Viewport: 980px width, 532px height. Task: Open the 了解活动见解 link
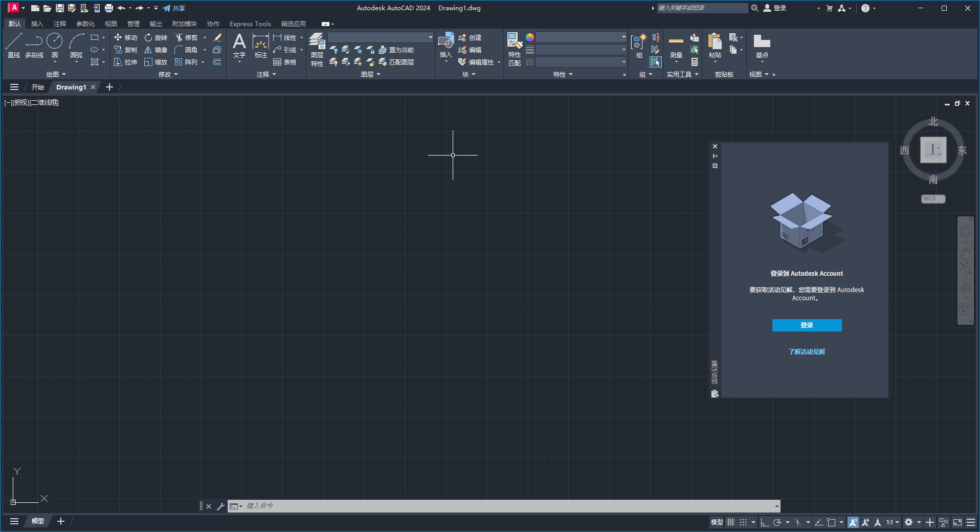pos(806,352)
